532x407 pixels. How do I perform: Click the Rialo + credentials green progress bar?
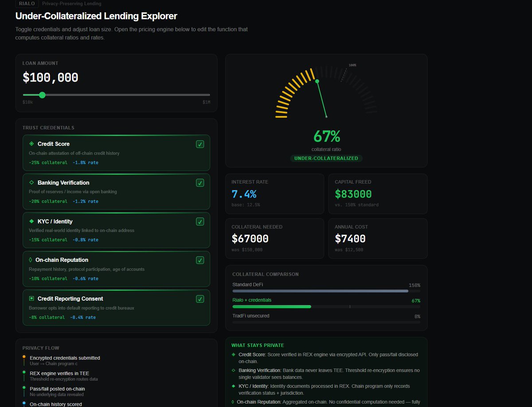272,306
